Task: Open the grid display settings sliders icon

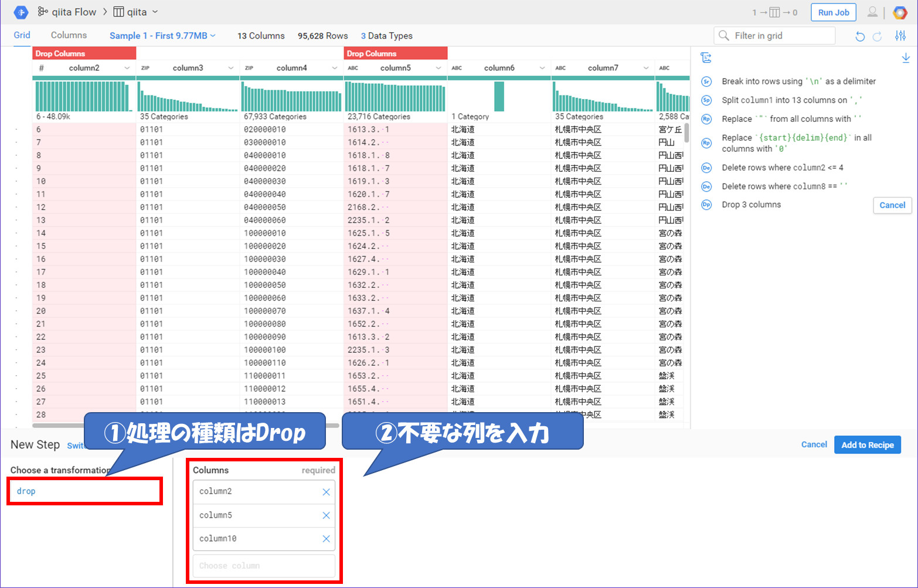Action: point(900,36)
